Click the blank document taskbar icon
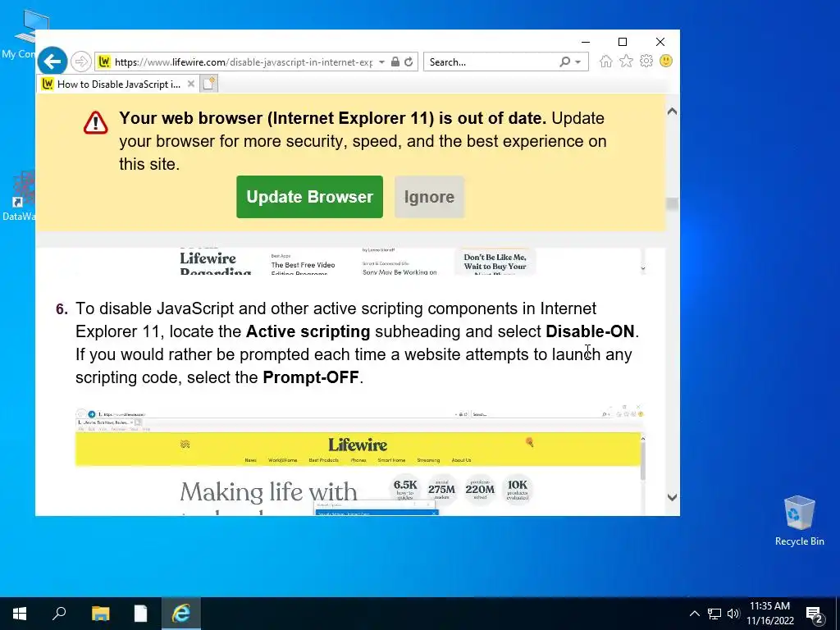Viewport: 840px width, 630px height. 140,614
